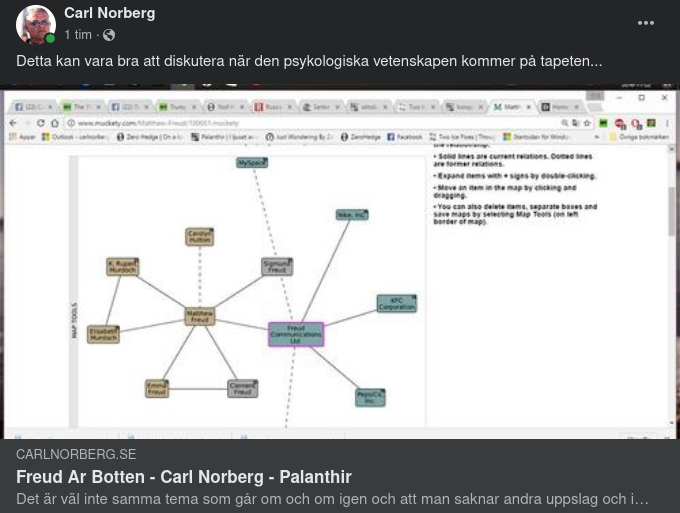Select the Freud Communications Ltd node
680x513 pixels.
pyautogui.click(x=295, y=334)
